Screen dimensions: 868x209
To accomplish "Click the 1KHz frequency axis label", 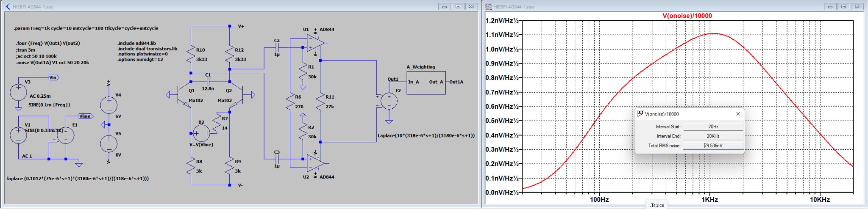I will (709, 199).
